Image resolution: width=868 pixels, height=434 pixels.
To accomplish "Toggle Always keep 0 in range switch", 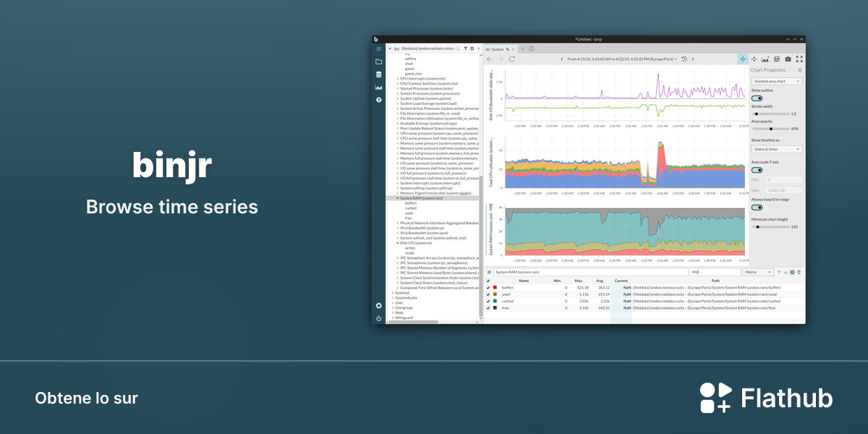I will pos(757,208).
